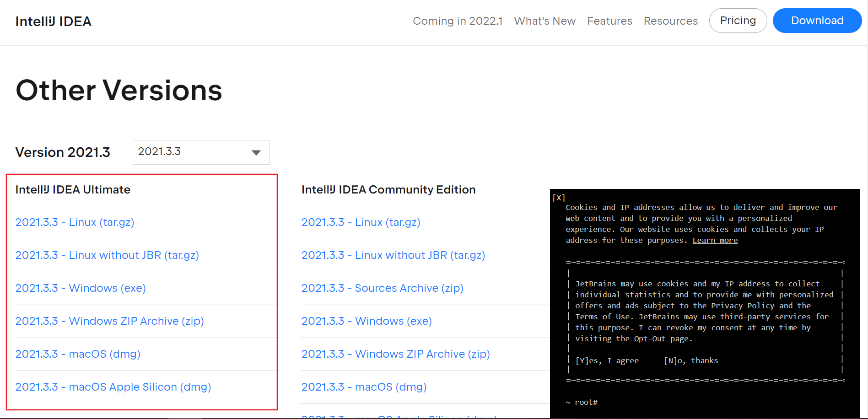Go to the Features page
Screen dimensions: 868x419
click(610, 21)
